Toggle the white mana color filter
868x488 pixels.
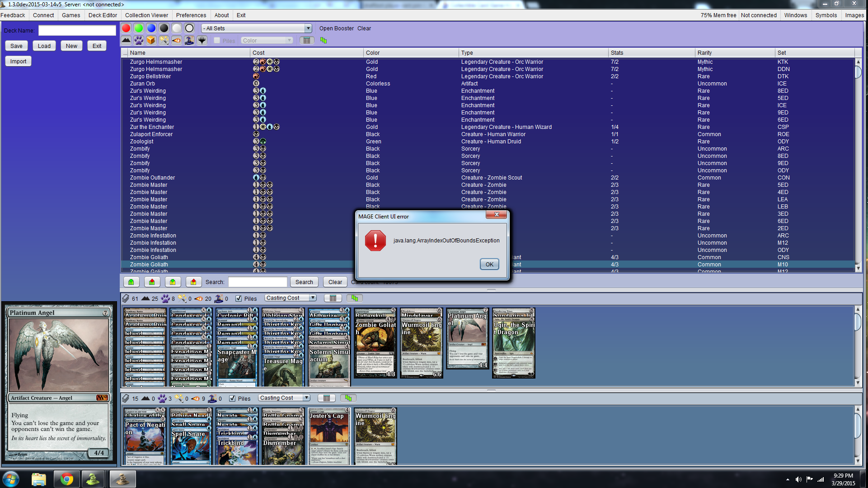(x=177, y=28)
